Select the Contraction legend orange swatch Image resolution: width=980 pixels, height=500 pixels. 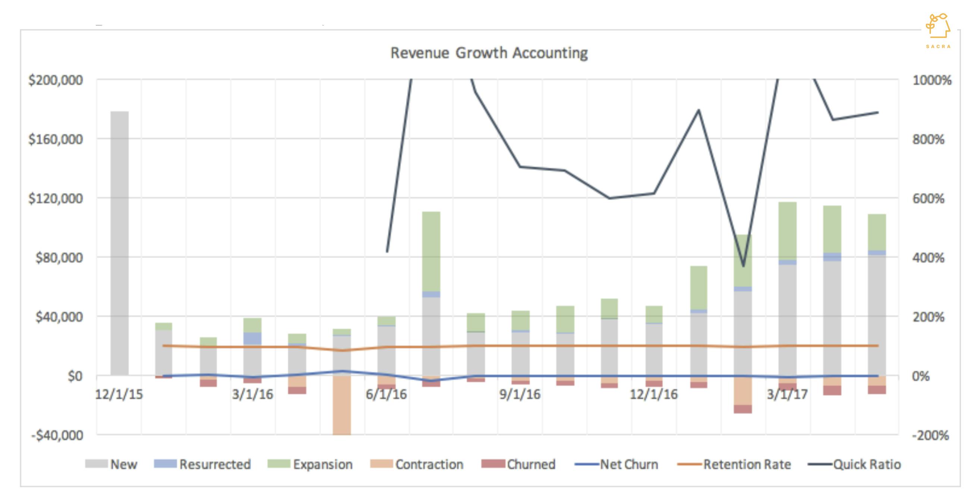pyautogui.click(x=381, y=464)
